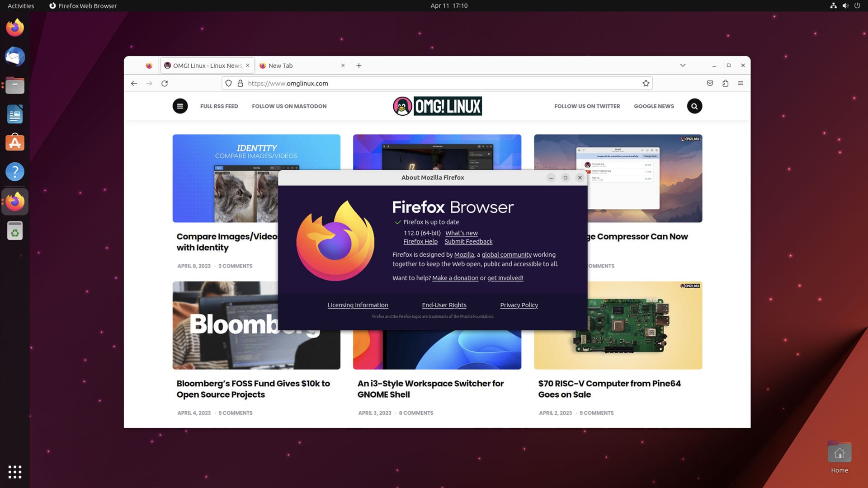This screenshot has height=488, width=868.
Task: Select the 'New Tab' browser tab
Action: (301, 66)
